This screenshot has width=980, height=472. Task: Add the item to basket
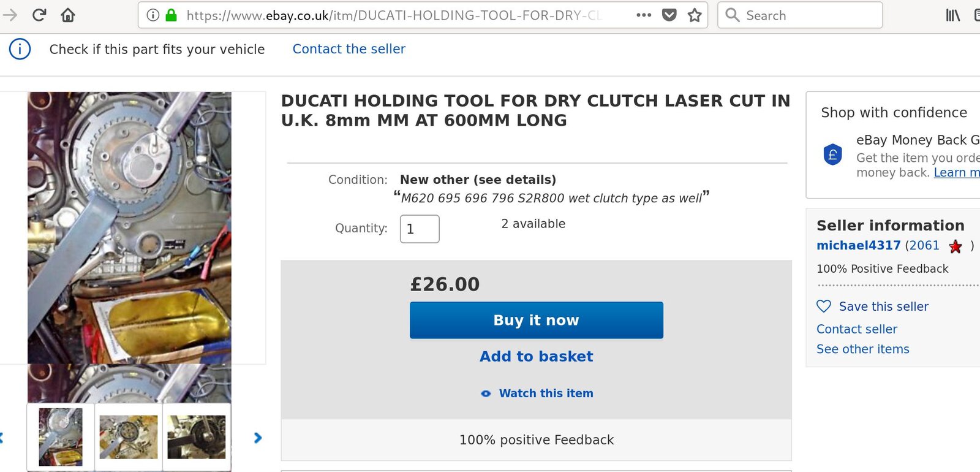pyautogui.click(x=536, y=357)
